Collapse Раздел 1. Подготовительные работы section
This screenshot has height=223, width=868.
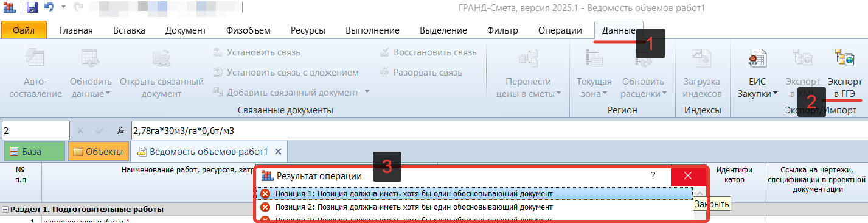5,209
